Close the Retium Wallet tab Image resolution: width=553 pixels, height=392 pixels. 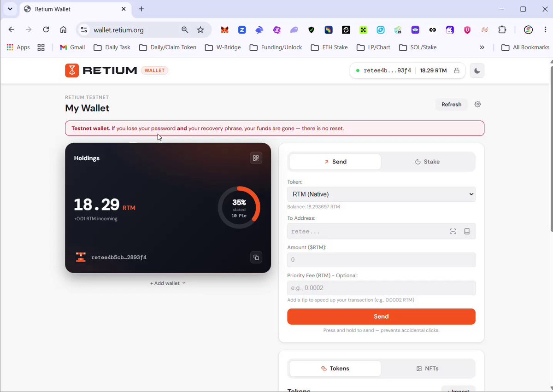[124, 9]
